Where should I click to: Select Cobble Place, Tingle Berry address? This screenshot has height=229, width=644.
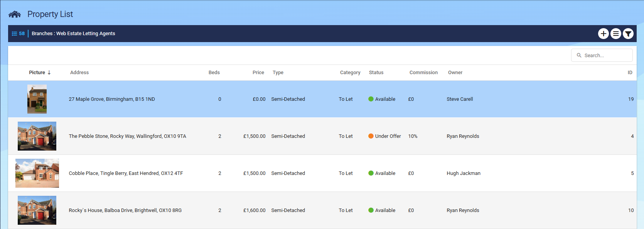(x=126, y=173)
